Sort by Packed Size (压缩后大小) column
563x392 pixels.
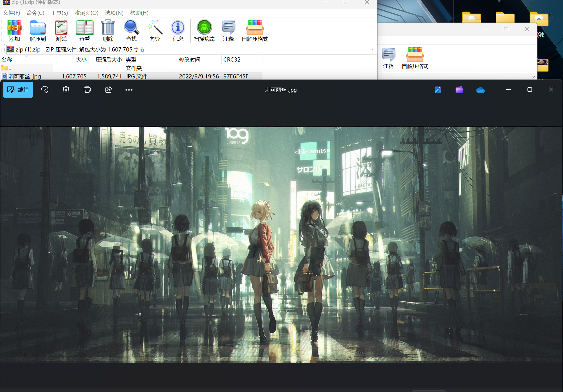[106, 59]
